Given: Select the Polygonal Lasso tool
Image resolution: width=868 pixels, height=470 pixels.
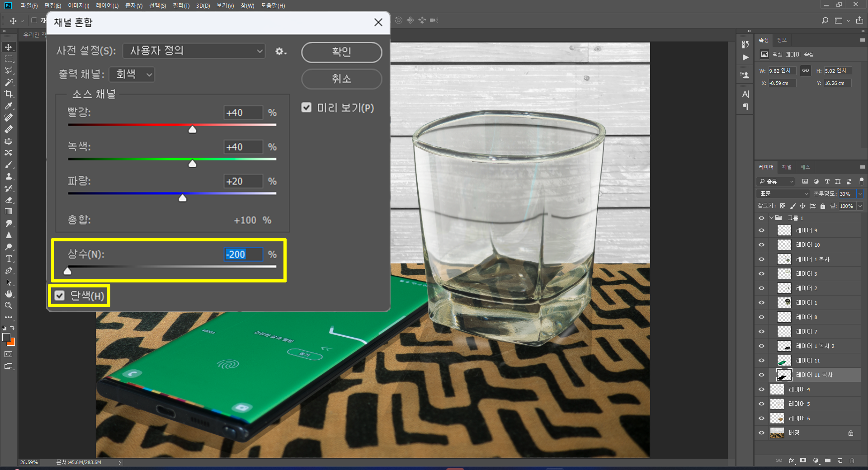Looking at the screenshot, I should pos(9,70).
